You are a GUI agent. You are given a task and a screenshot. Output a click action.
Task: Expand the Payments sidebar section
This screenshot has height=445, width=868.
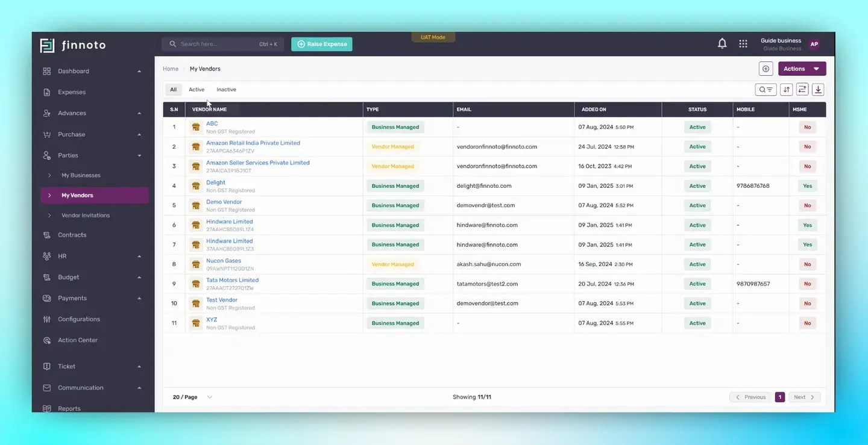point(92,298)
